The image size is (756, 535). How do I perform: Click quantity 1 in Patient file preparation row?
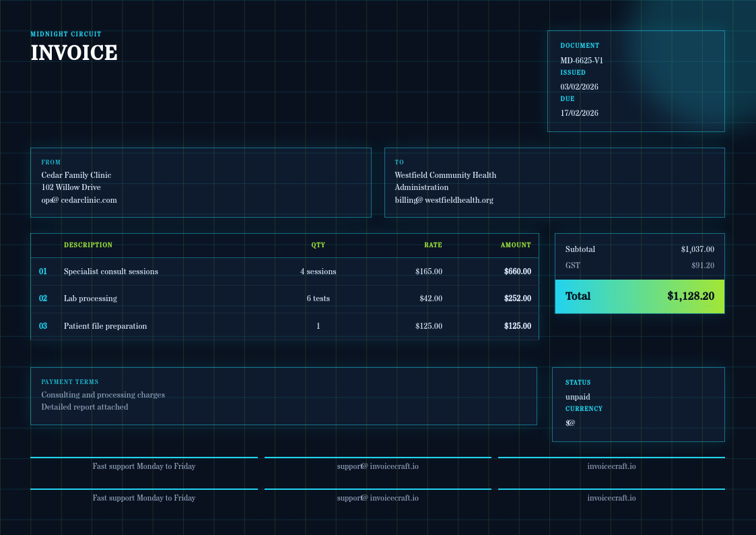click(x=318, y=326)
